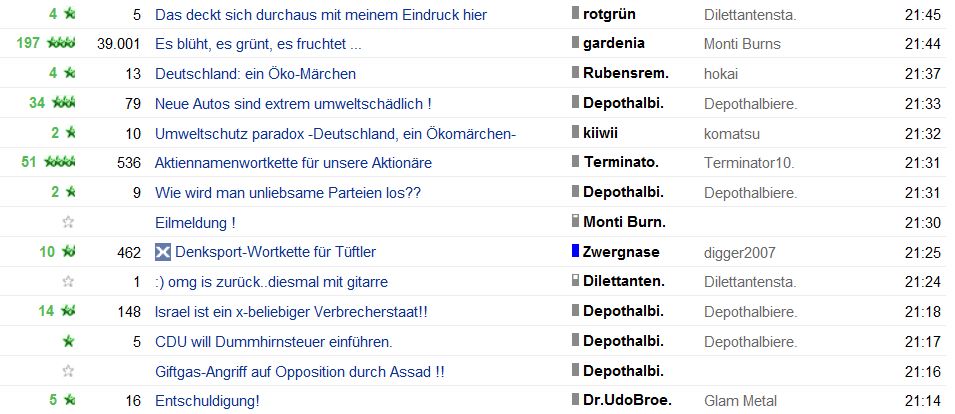The image size is (955, 414).
Task: Click the status icon next to Dr.UdoBroe.
Action: [x=575, y=400]
